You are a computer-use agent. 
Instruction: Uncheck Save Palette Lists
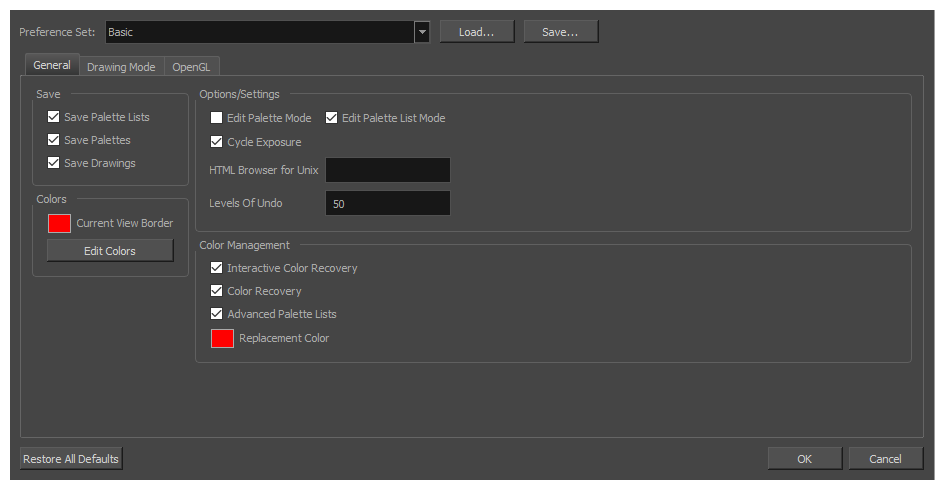pos(54,117)
